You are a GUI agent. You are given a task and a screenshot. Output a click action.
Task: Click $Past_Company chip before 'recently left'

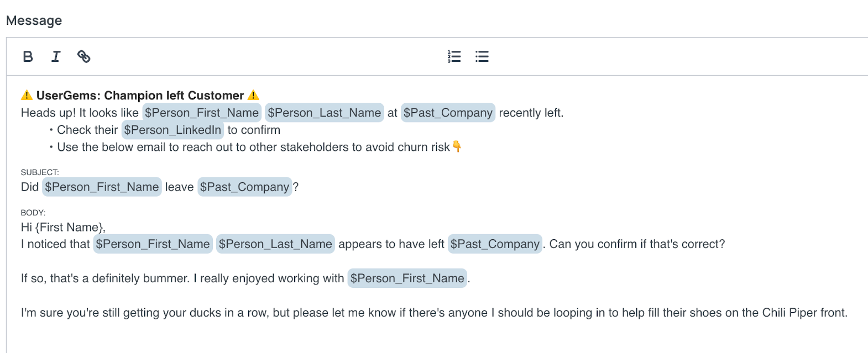pos(448,113)
